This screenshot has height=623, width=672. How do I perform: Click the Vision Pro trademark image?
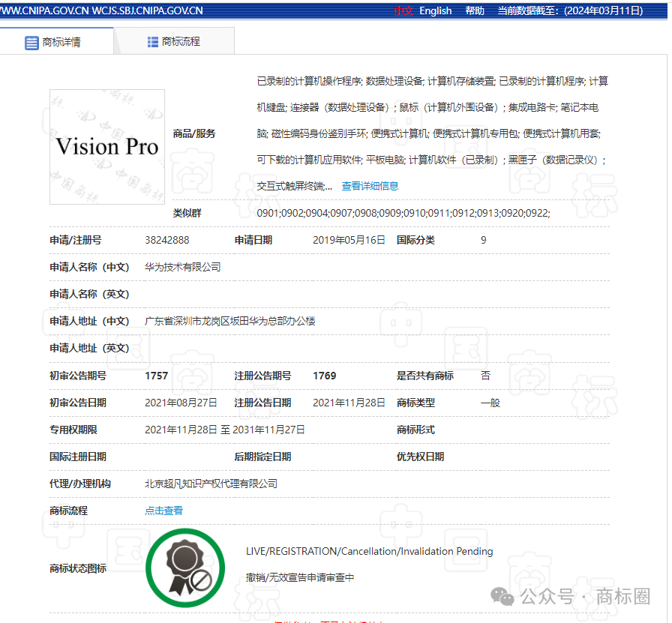(106, 147)
